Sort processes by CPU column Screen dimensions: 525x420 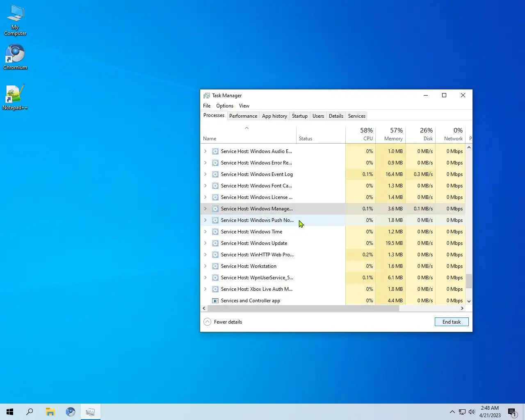coord(361,134)
